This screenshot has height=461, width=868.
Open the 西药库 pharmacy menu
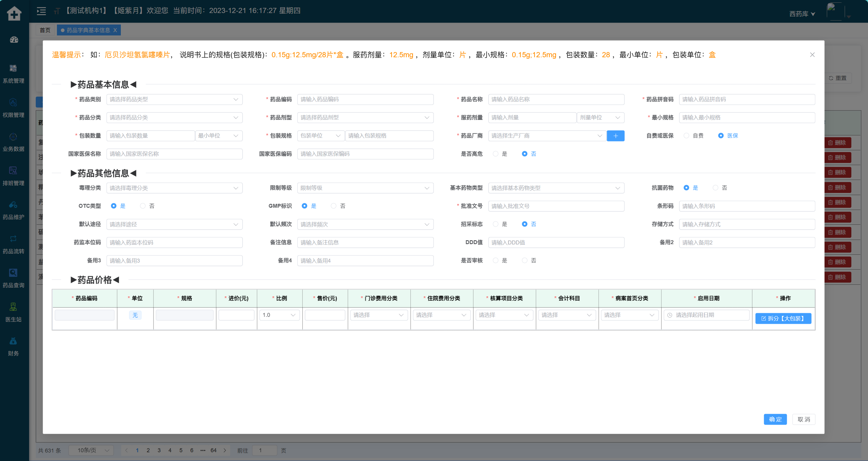click(x=802, y=14)
